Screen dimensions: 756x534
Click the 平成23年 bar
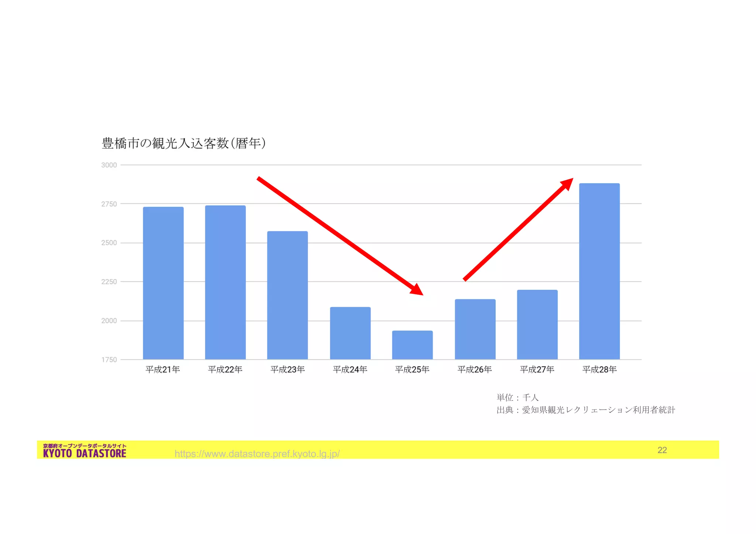coord(288,295)
